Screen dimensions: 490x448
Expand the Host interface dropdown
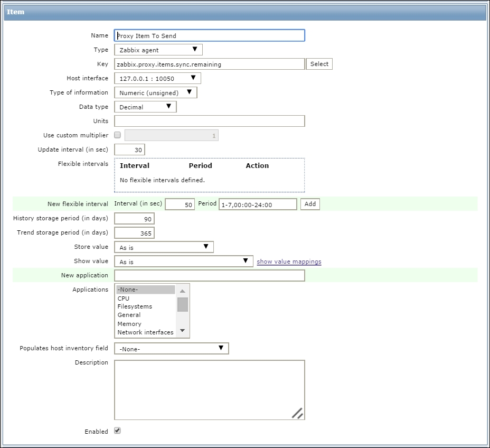point(157,78)
